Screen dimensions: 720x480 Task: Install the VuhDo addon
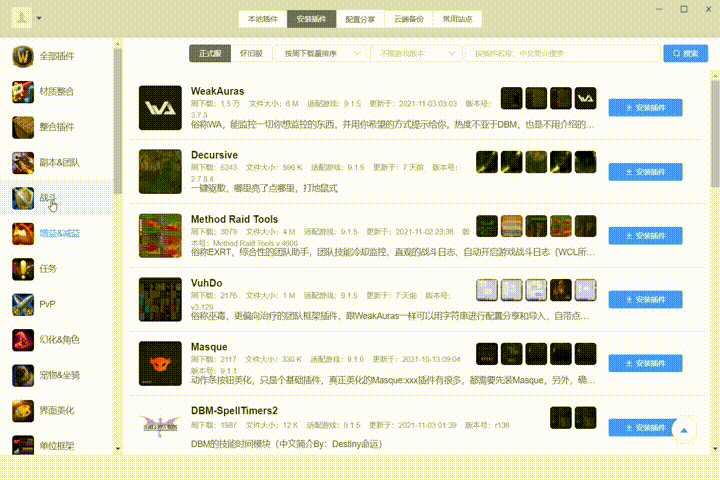tap(645, 299)
